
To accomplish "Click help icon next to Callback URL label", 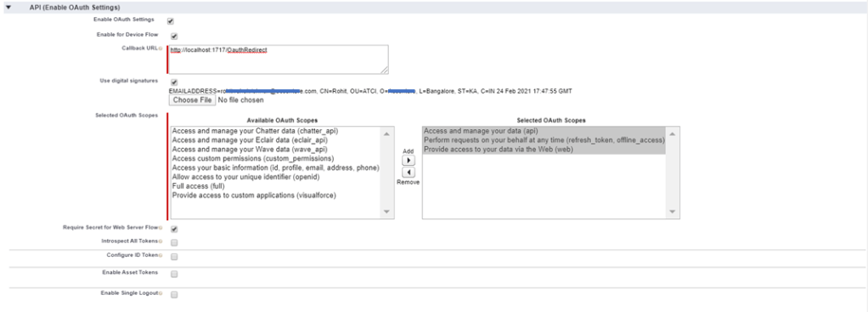I will click(x=161, y=48).
